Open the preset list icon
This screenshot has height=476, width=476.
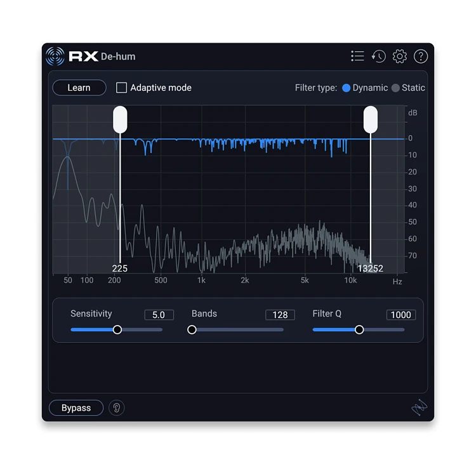pyautogui.click(x=357, y=56)
